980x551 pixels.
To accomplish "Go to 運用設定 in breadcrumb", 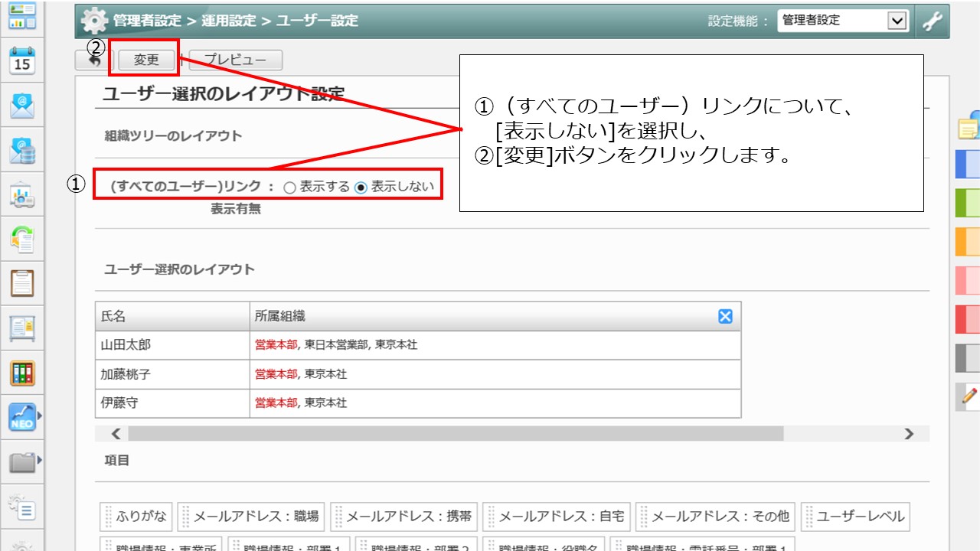I will [x=228, y=21].
